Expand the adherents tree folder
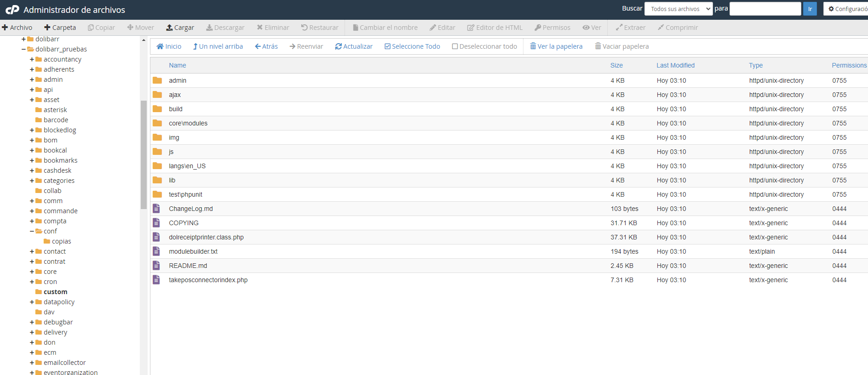Image resolution: width=868 pixels, height=375 pixels. tap(32, 69)
